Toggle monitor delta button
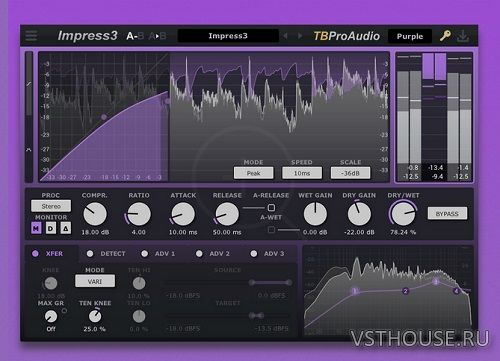This screenshot has height=361, width=500. 66,228
